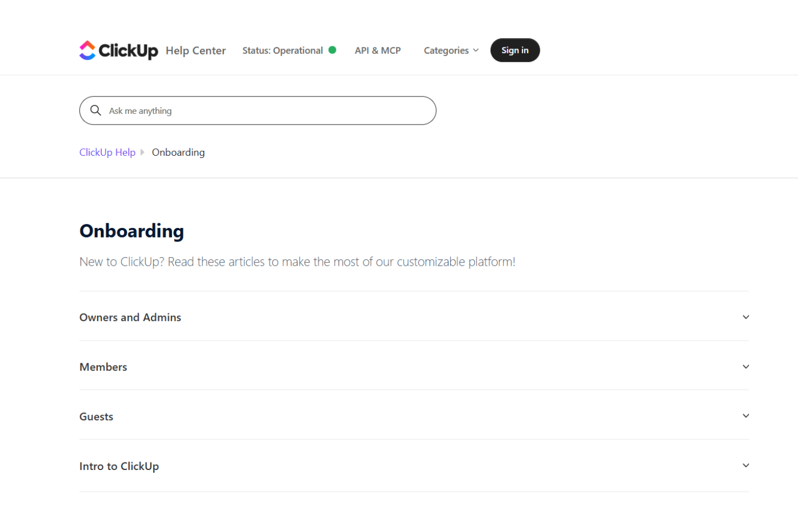Click the chevron next to Intro to ClickUp

(x=746, y=465)
